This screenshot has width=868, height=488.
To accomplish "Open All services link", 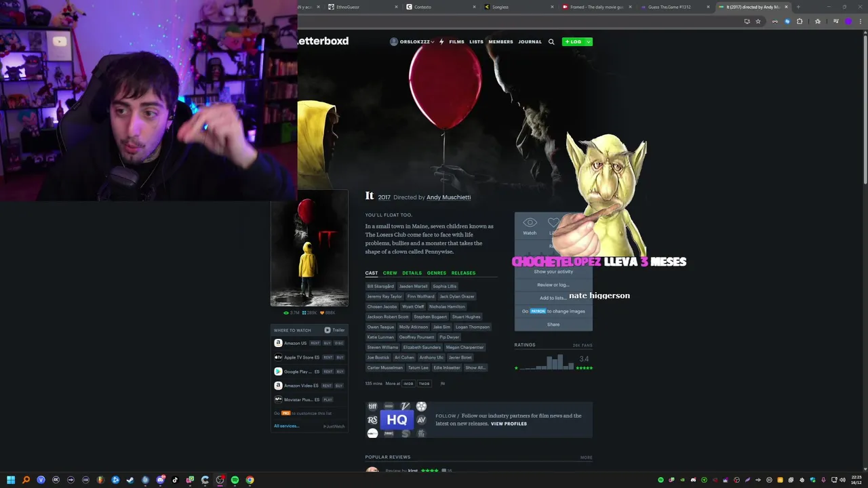I will [286, 426].
